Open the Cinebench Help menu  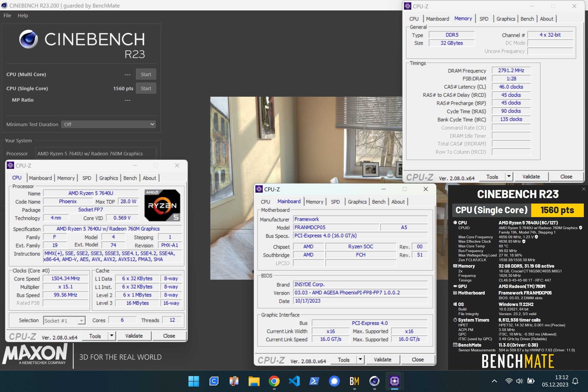tap(23, 15)
